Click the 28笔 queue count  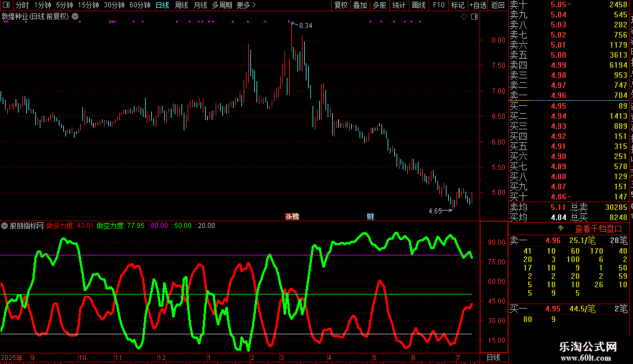[x=619, y=240]
